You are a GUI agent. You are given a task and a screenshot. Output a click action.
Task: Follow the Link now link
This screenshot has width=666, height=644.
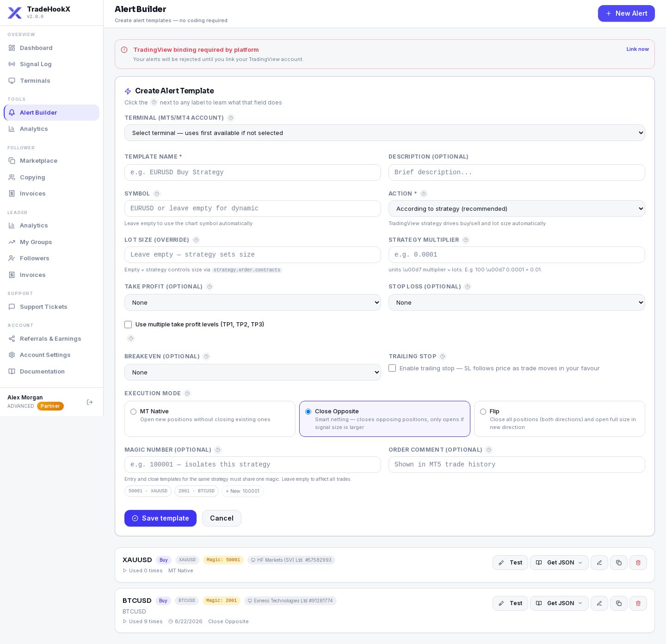[x=638, y=49]
